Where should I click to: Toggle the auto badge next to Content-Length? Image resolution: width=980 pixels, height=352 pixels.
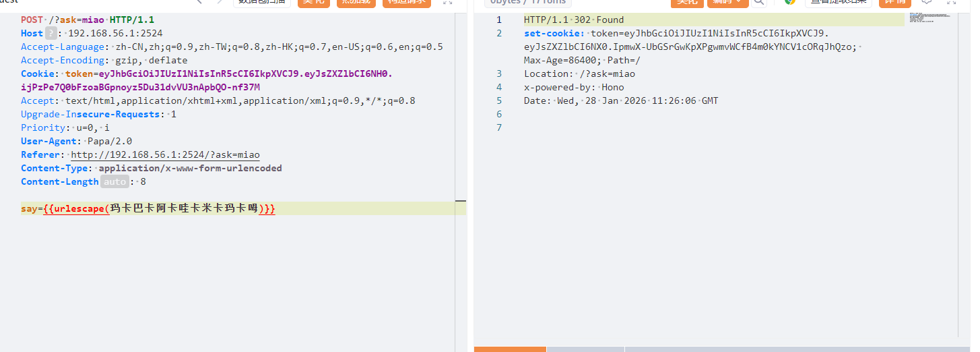click(115, 181)
